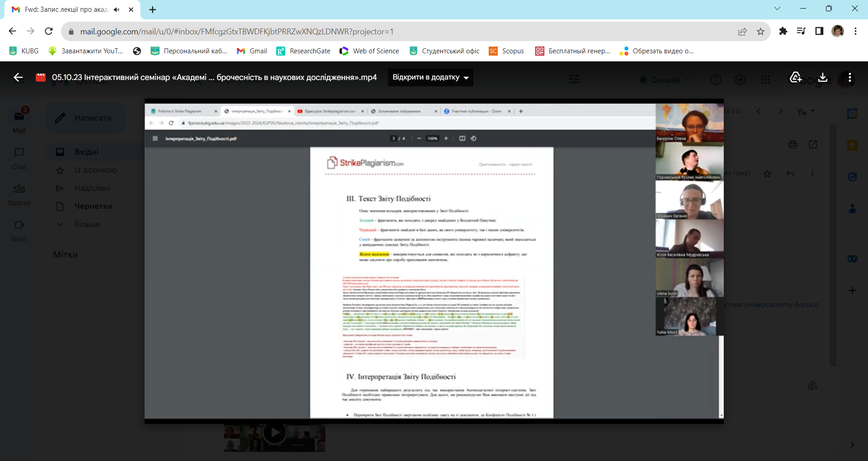
Task: Toggle Chrome side panel
Action: pyautogui.click(x=819, y=31)
